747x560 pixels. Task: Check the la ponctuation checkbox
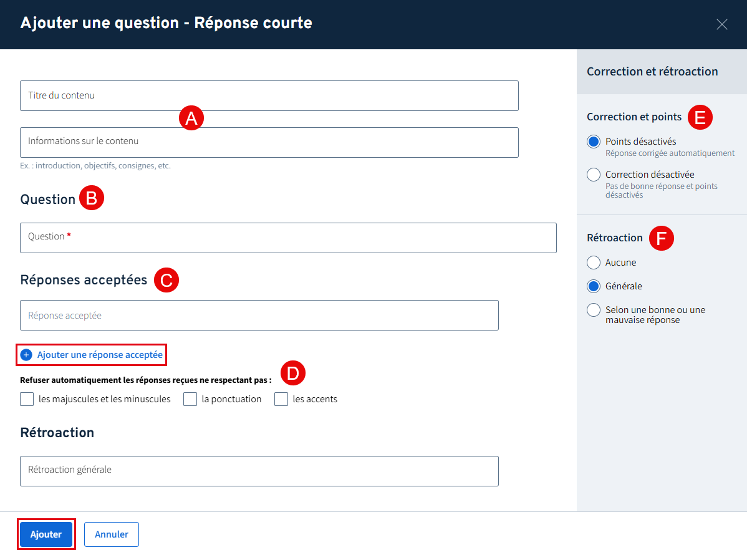(190, 399)
